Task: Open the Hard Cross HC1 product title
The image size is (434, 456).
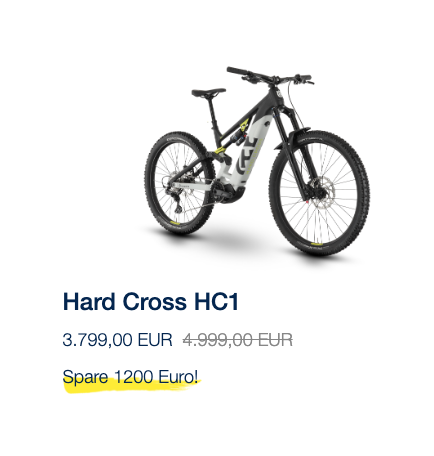Action: point(151,302)
